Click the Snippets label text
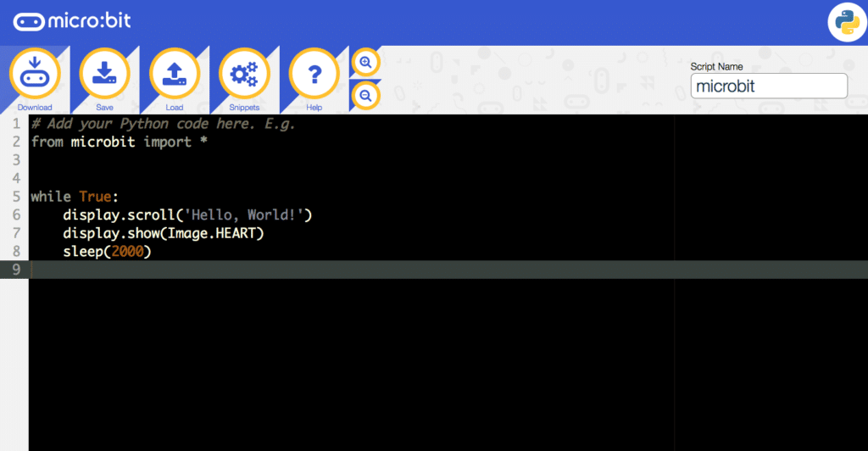The height and width of the screenshot is (451, 868). click(244, 108)
